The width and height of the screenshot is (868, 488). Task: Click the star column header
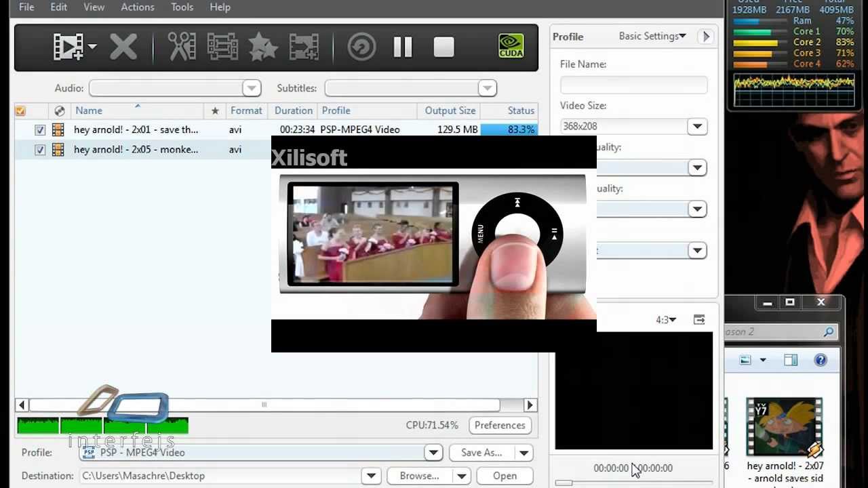(x=215, y=110)
